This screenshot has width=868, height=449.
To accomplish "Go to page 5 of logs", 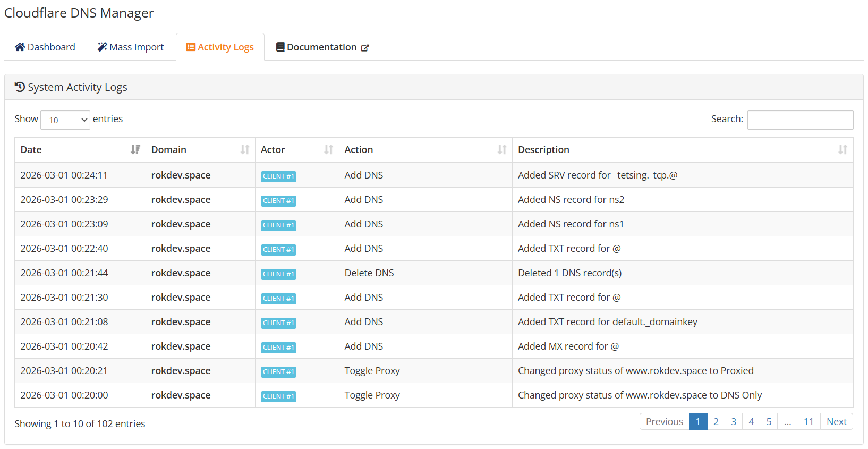I will click(x=769, y=421).
